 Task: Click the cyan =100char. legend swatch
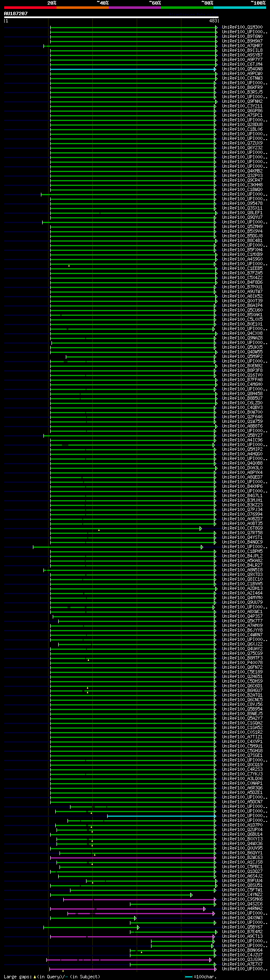(x=189, y=977)
